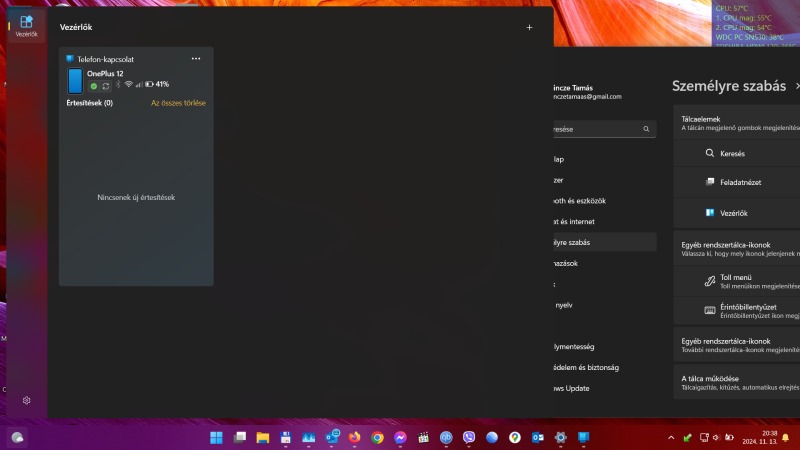Image resolution: width=800 pixels, height=450 pixels.
Task: Open classic Outlook from the taskbar
Action: (x=538, y=437)
